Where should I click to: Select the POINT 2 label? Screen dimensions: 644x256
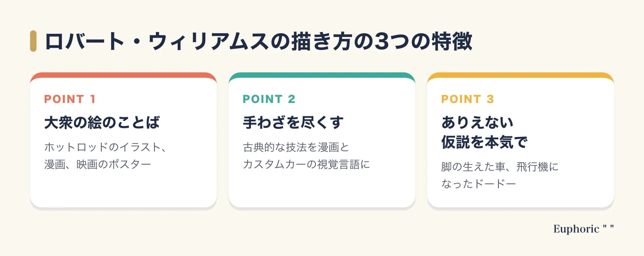269,99
